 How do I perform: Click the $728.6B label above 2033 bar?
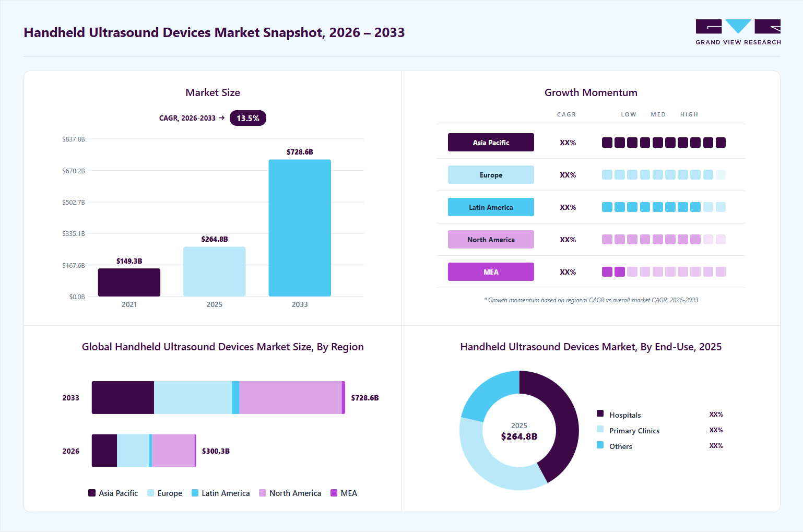pos(300,152)
